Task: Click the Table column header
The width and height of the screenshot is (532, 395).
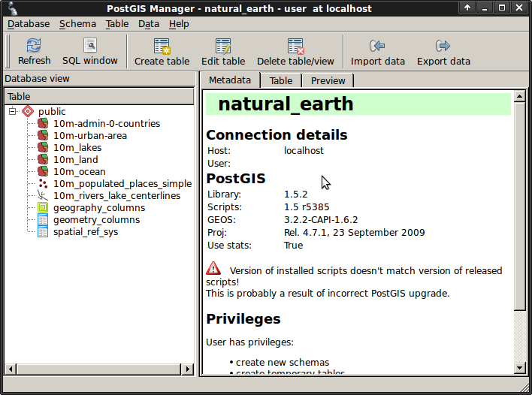Action: pos(99,97)
